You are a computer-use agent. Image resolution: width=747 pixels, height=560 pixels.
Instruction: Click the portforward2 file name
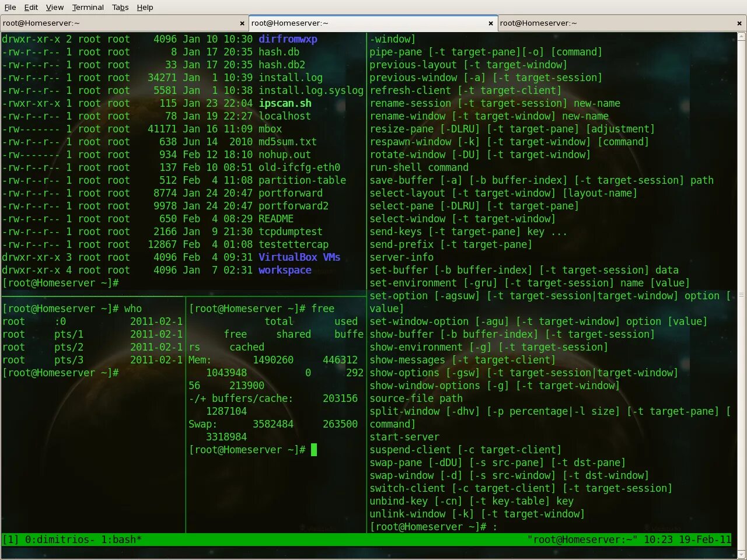294,206
